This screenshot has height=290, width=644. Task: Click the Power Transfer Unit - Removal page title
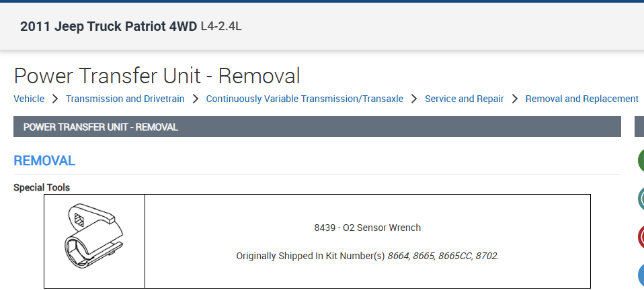click(x=157, y=76)
